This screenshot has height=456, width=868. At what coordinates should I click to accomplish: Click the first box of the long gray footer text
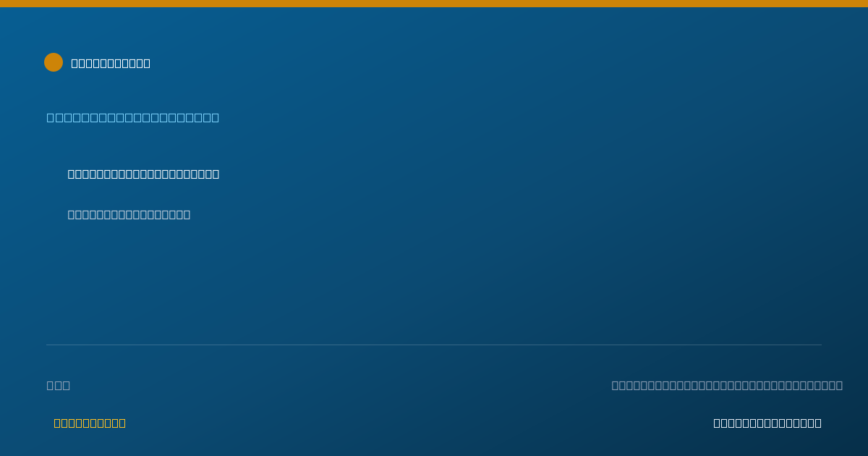(615, 385)
